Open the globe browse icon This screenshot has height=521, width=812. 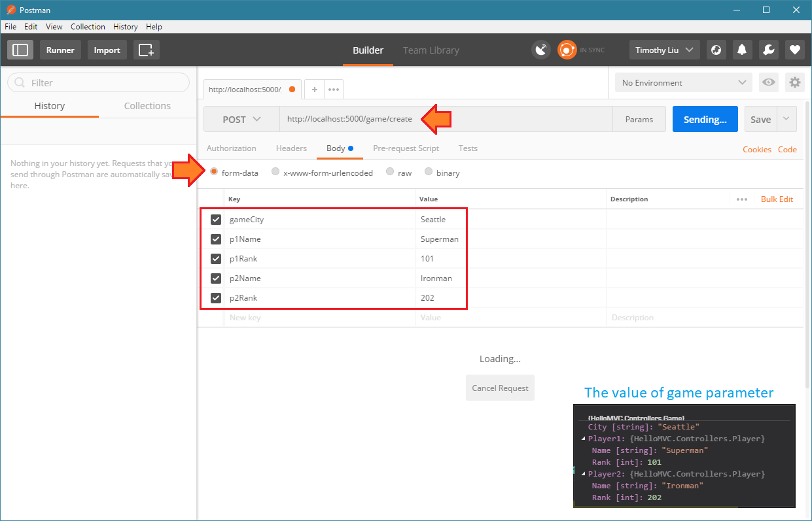pyautogui.click(x=716, y=50)
